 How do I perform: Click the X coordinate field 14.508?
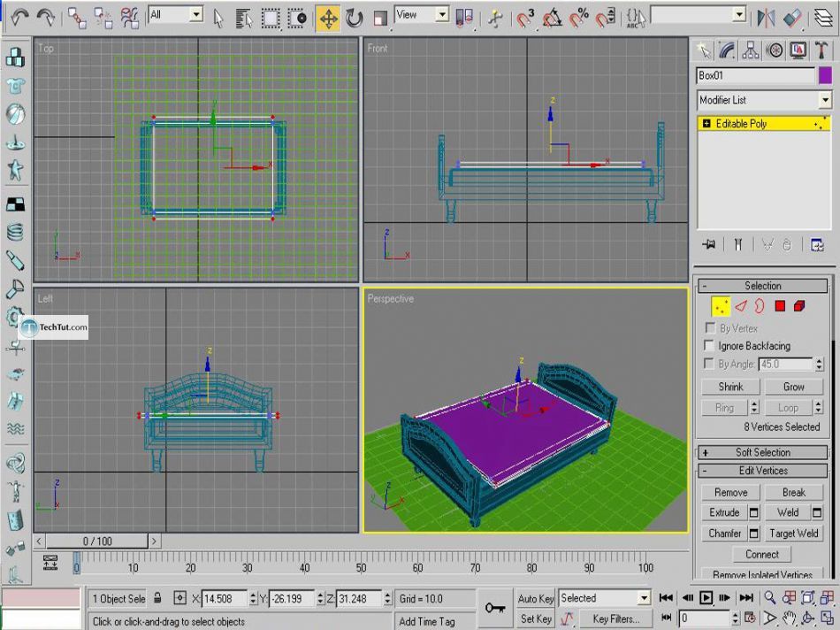tap(225, 598)
